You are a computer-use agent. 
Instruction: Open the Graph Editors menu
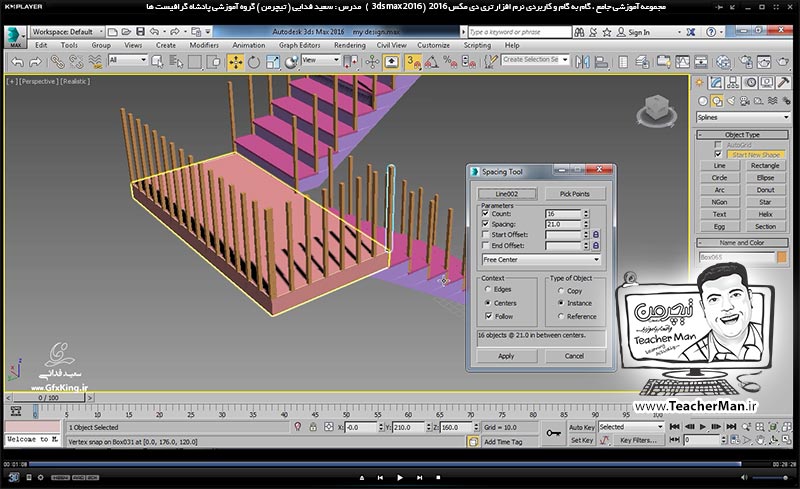[299, 45]
